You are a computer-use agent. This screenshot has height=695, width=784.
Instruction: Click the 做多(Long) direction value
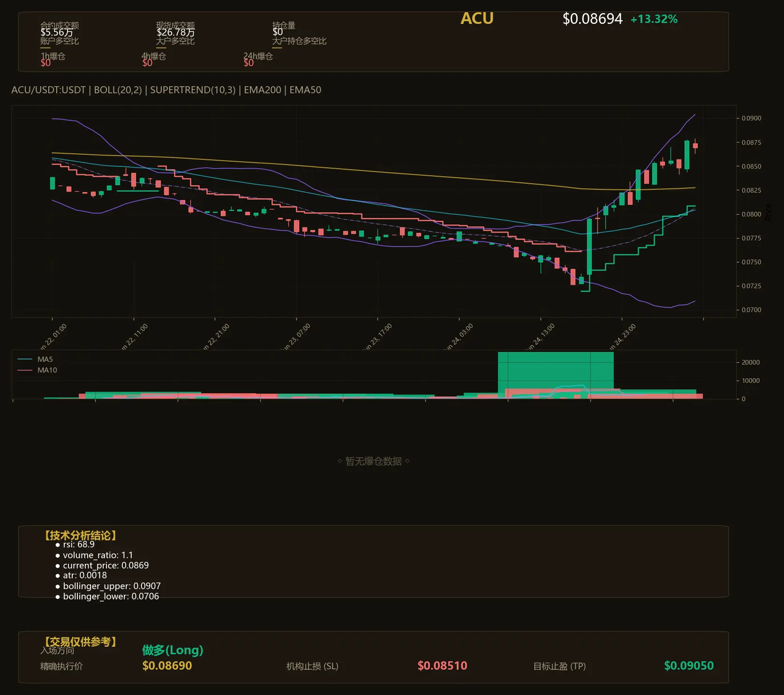[x=173, y=650]
